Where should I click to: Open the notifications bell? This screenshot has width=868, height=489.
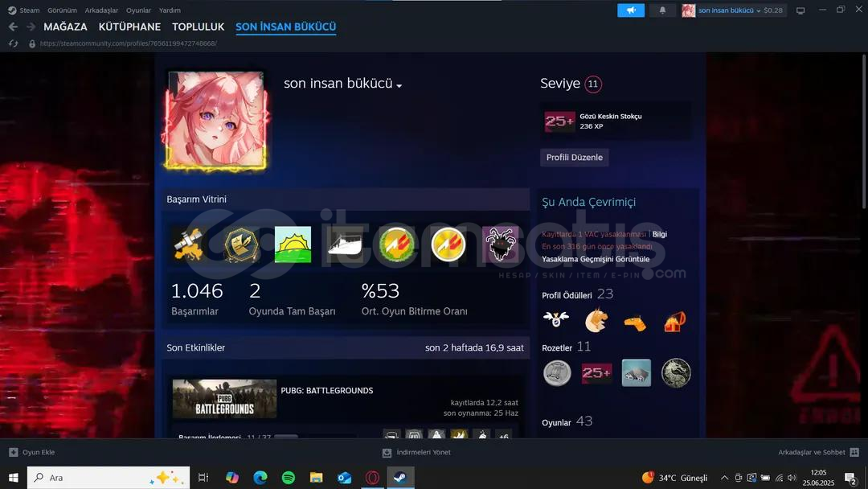click(662, 10)
